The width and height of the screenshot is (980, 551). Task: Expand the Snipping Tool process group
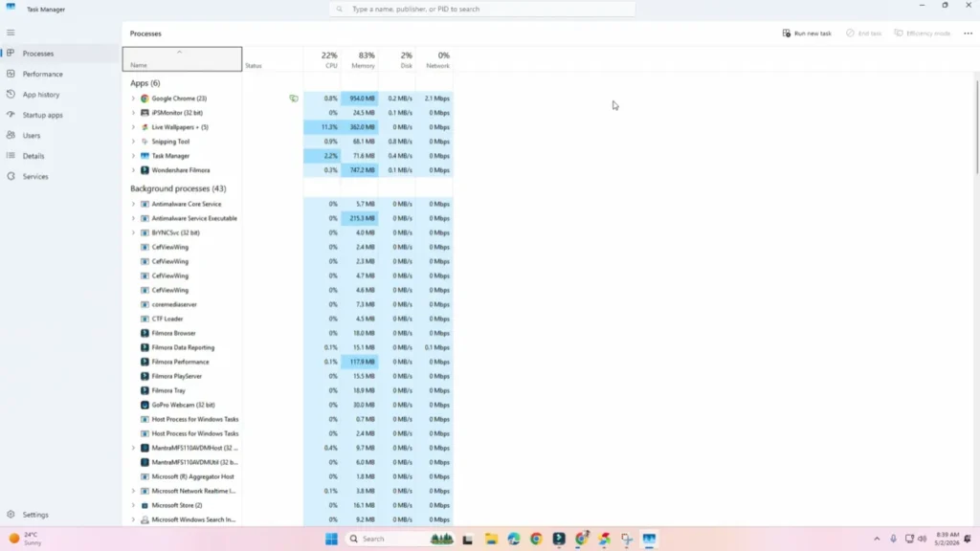133,142
